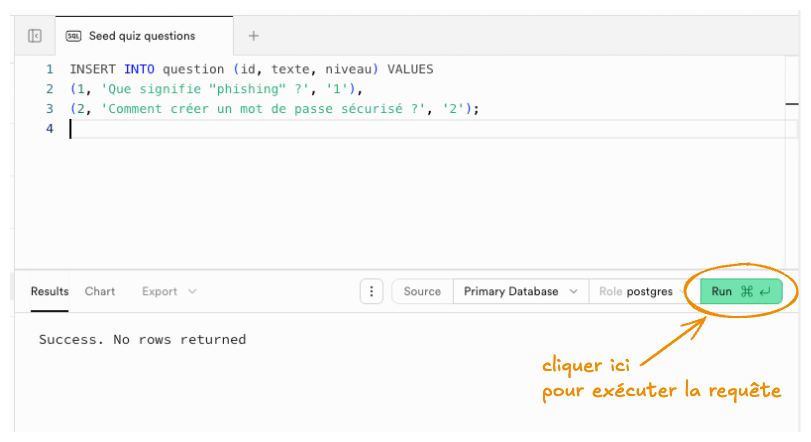Select the Seed quiz questions tab
The height and width of the screenshot is (442, 811).
(141, 36)
